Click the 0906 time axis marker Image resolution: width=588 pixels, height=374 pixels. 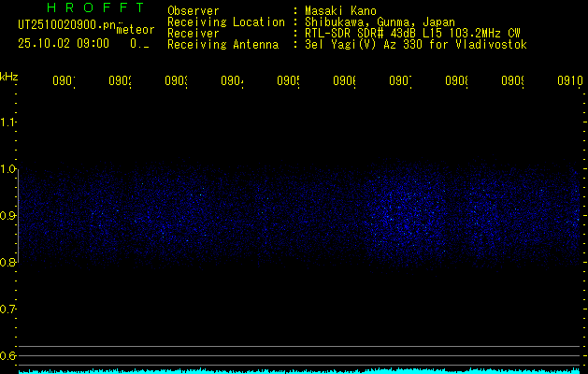[x=344, y=81]
